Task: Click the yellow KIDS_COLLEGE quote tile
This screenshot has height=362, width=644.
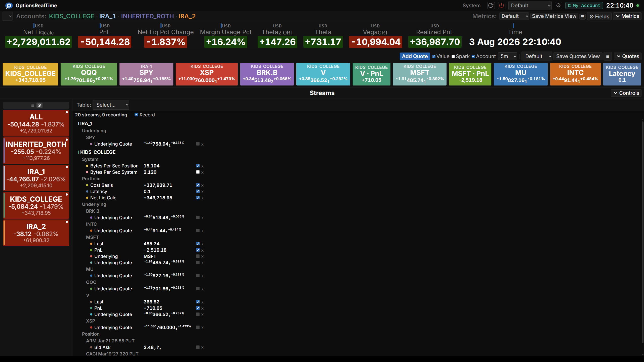Action: pos(30,74)
